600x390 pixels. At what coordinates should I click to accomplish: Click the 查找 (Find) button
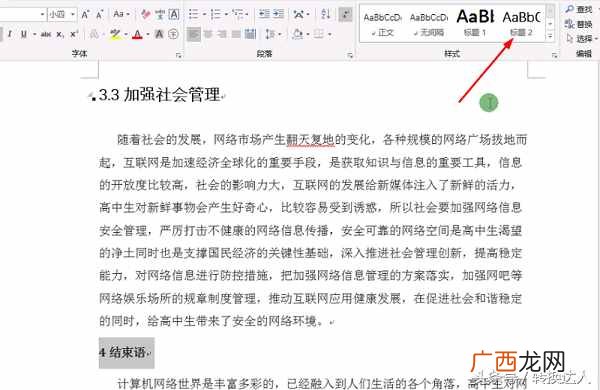579,9
